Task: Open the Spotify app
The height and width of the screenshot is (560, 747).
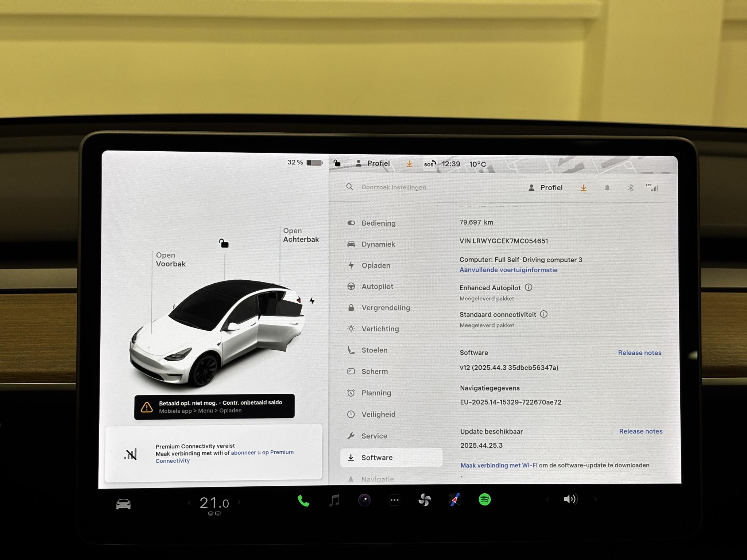Action: (484, 499)
